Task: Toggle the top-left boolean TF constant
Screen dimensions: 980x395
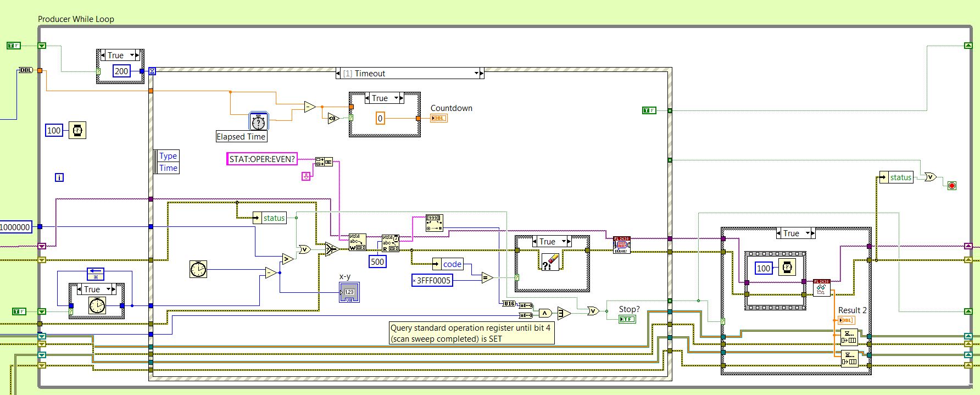Action: tap(13, 46)
